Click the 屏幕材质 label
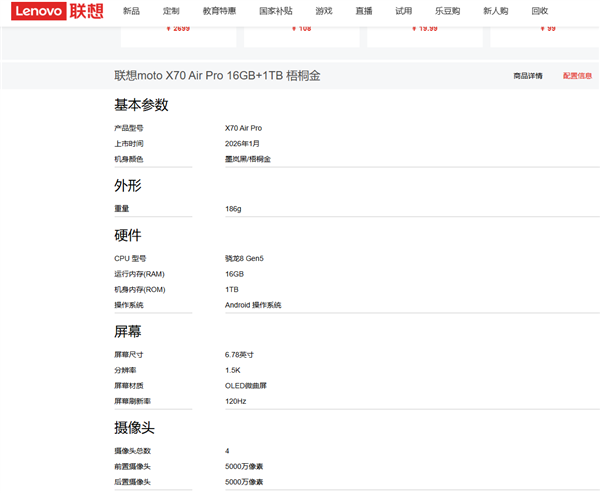This screenshot has width=600, height=493. [x=129, y=386]
